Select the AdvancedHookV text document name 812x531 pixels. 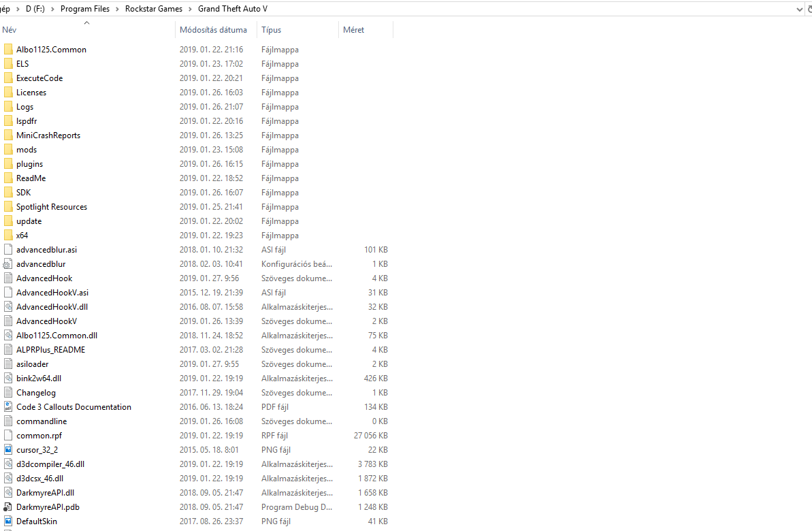coord(46,321)
